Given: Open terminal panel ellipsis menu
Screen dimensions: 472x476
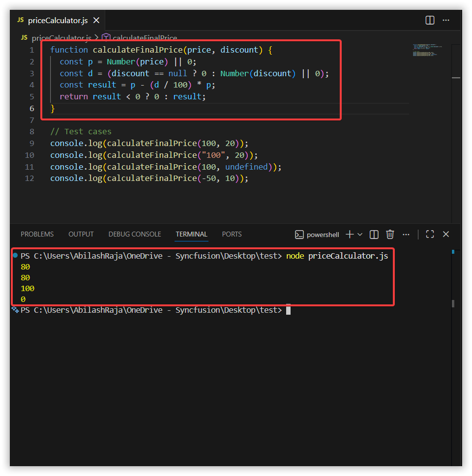Looking at the screenshot, I should tap(406, 235).
